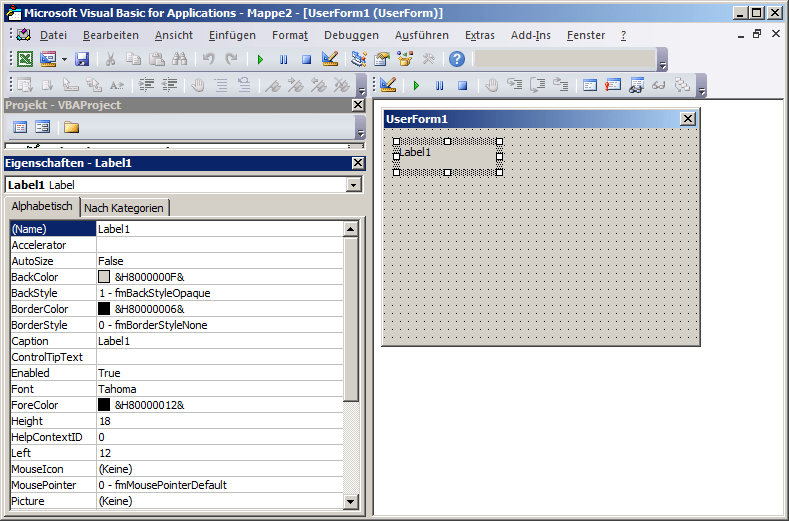789x521 pixels.
Task: Click the ForeColor black swatch
Action: [x=104, y=405]
